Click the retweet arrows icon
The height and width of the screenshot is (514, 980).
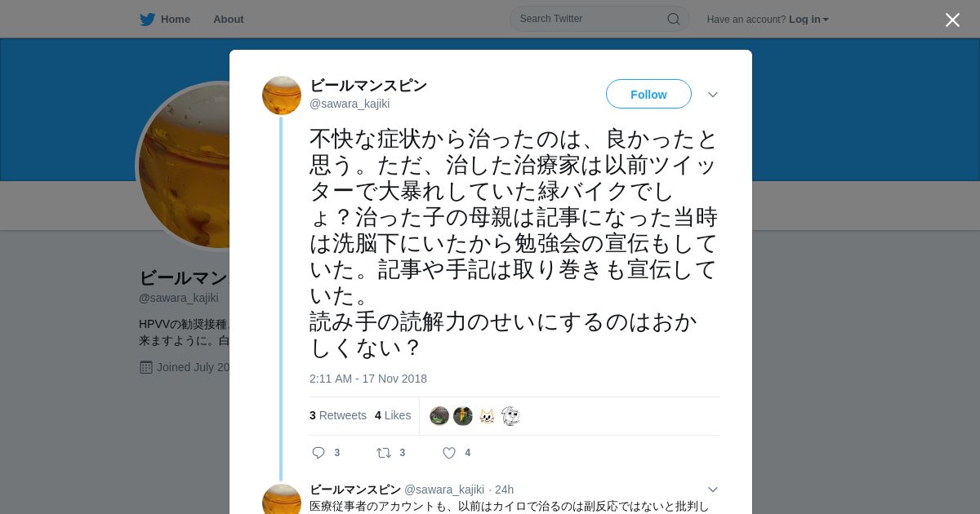coord(383,453)
